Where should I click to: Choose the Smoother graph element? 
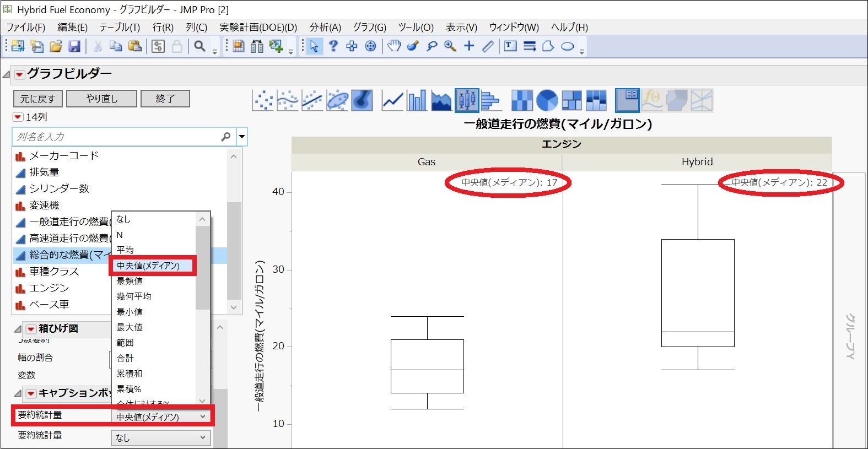pyautogui.click(x=288, y=100)
